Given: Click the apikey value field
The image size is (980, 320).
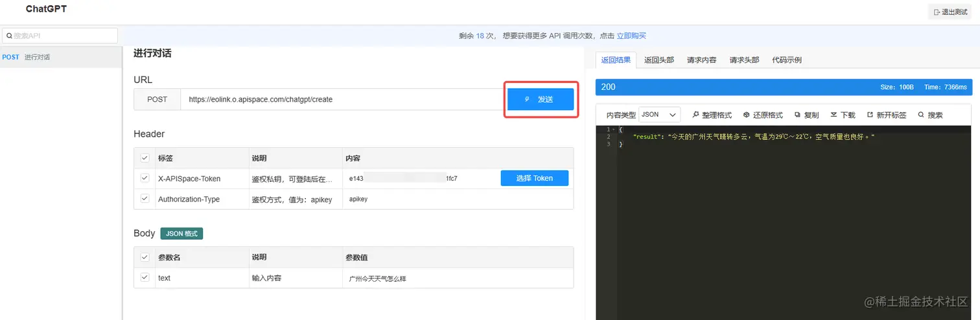Looking at the screenshot, I should 457,199.
